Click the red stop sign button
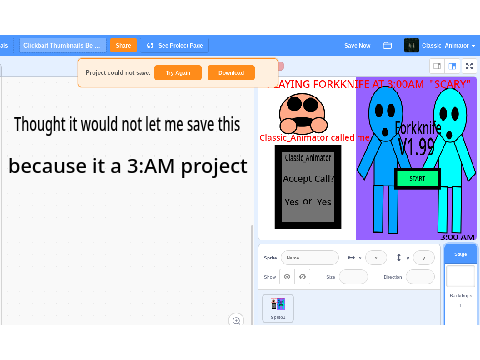Viewport: 480px width, 360px height. pyautogui.click(x=281, y=67)
